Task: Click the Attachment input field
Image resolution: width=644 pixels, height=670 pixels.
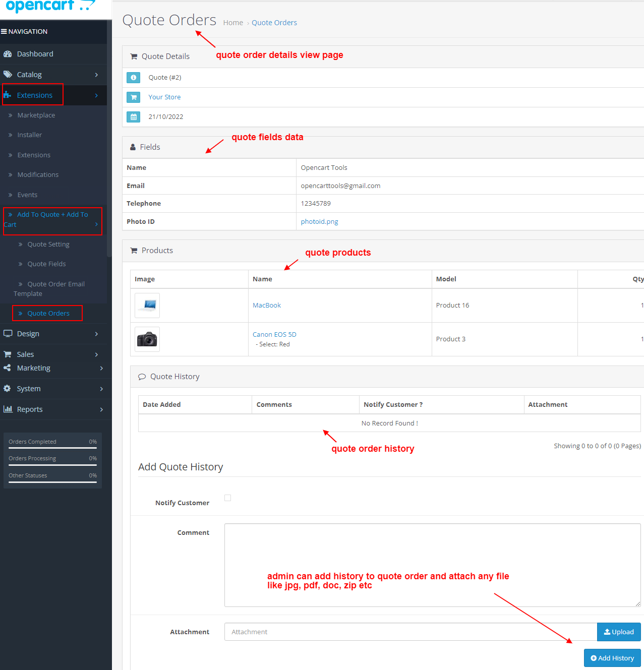Action: coord(411,632)
